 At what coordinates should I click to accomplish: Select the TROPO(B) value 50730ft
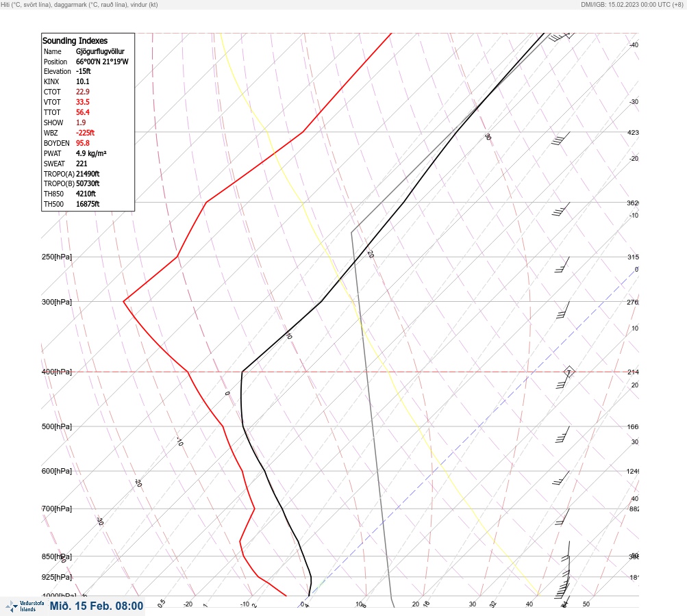[x=88, y=183]
